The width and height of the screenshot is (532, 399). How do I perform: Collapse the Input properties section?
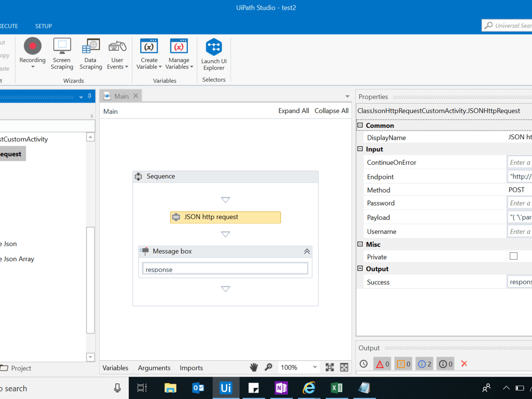click(x=360, y=149)
